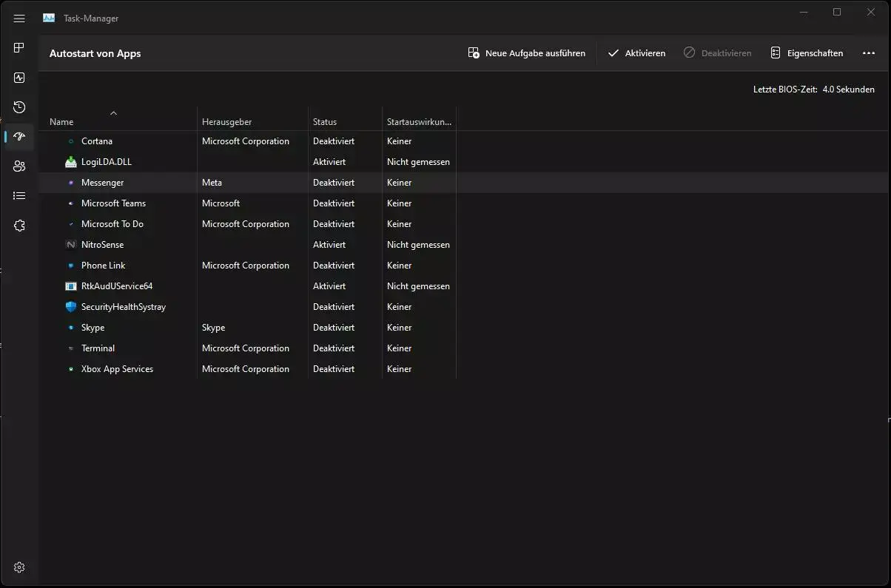Click the Task-Manager app icon in title bar
The height and width of the screenshot is (588, 891).
pos(49,18)
